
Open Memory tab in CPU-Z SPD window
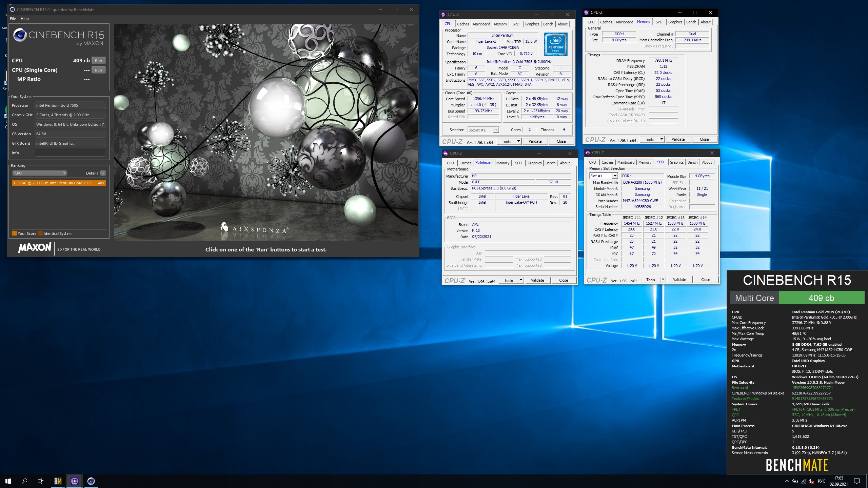tap(645, 162)
